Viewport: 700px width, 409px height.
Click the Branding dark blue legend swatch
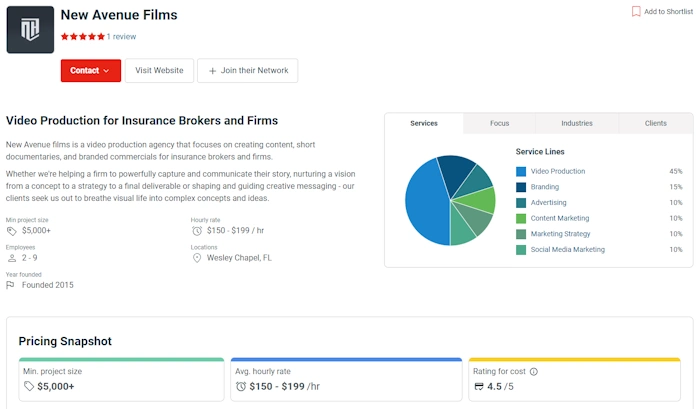521,187
